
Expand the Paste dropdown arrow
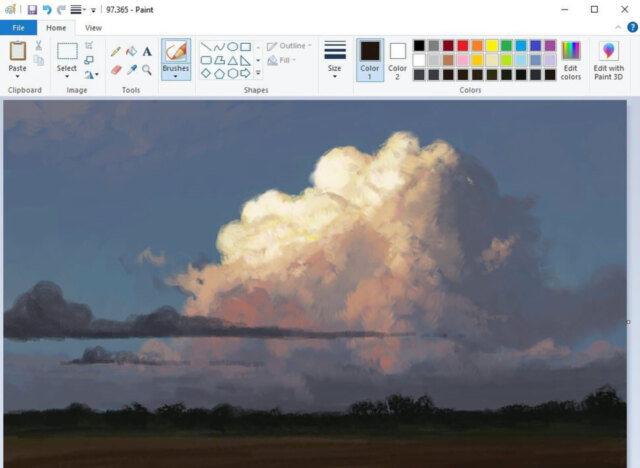pyautogui.click(x=18, y=76)
